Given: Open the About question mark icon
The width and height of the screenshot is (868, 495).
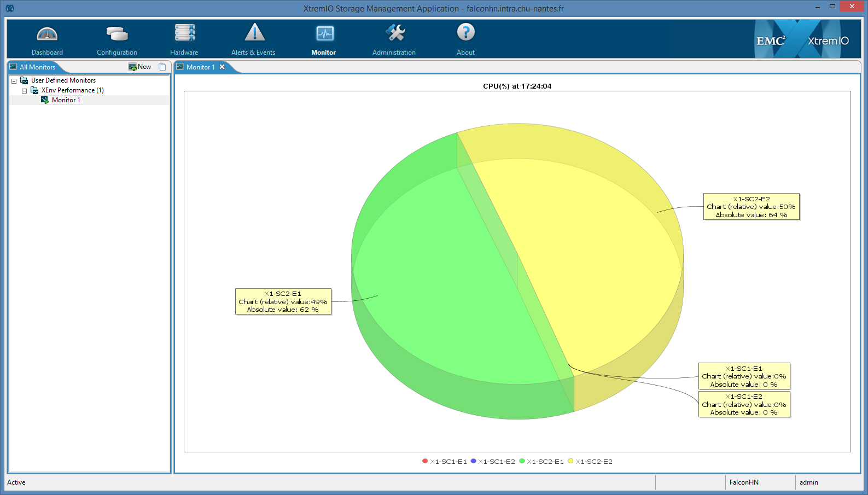Looking at the screenshot, I should pyautogui.click(x=465, y=33).
